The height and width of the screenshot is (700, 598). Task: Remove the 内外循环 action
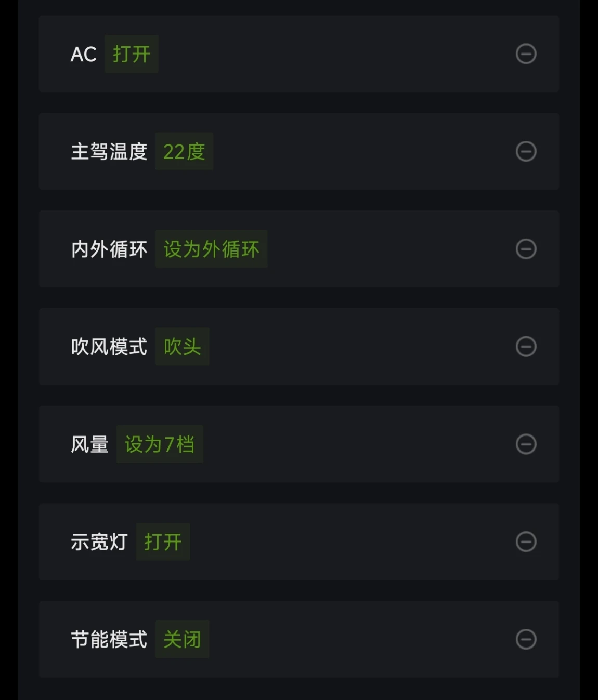(526, 249)
